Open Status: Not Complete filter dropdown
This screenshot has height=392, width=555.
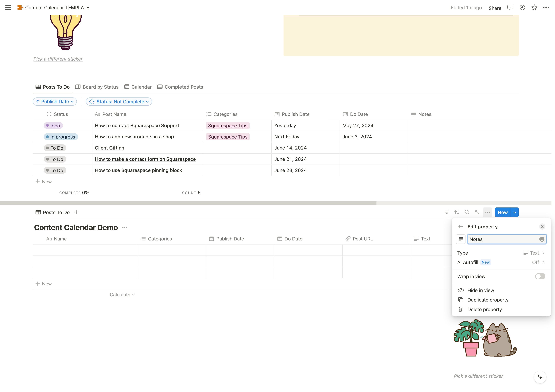(119, 102)
